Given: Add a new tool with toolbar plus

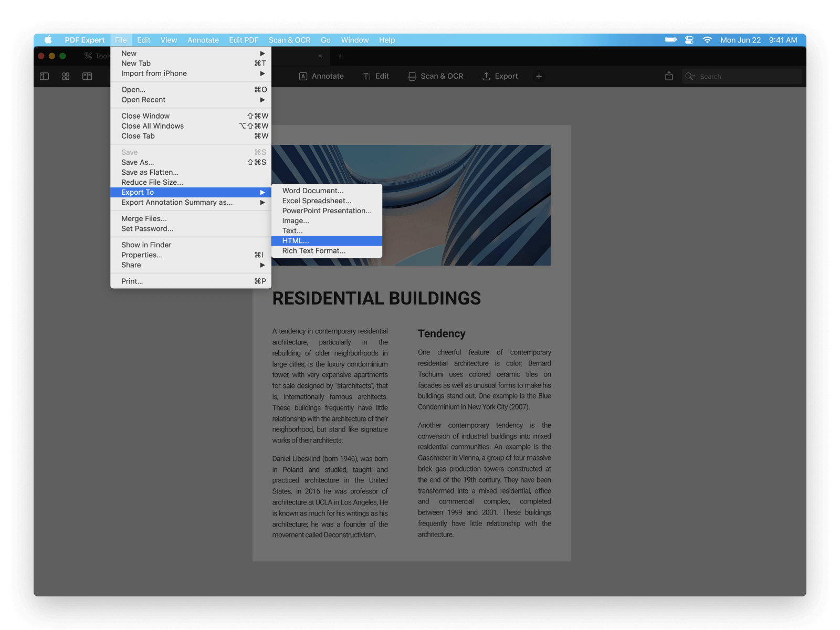Looking at the screenshot, I should (539, 76).
